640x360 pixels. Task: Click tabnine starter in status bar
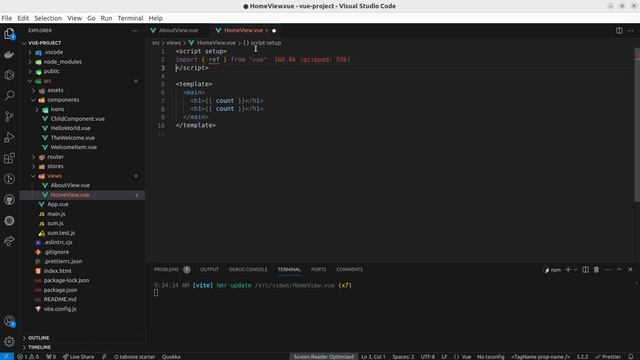pyautogui.click(x=134, y=356)
